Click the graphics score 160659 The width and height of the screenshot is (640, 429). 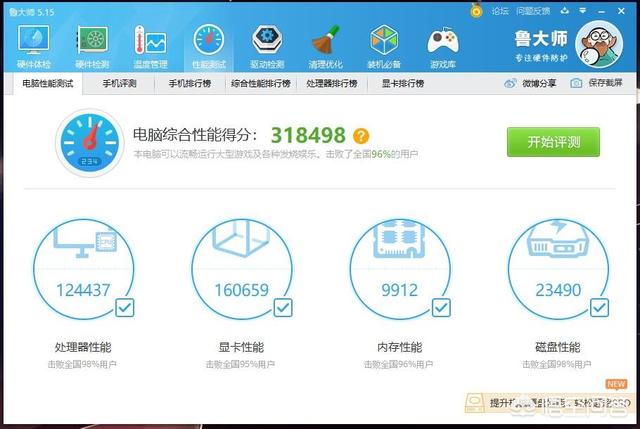(242, 290)
